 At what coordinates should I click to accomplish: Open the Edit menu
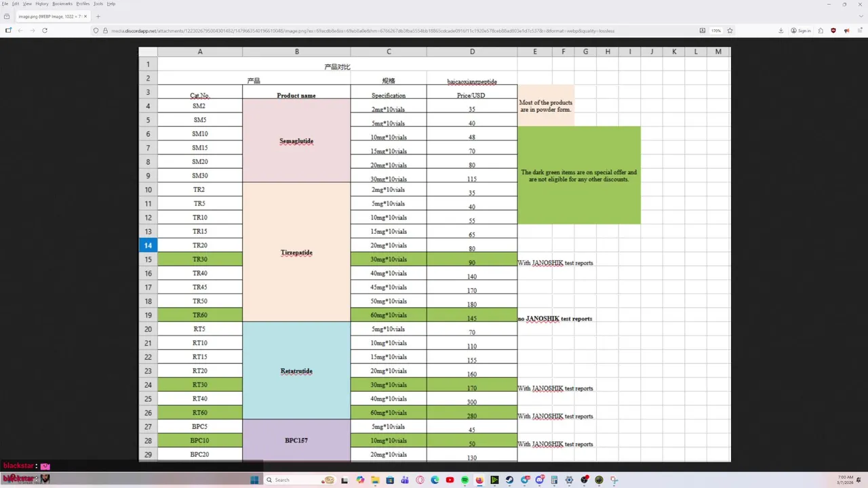click(15, 3)
